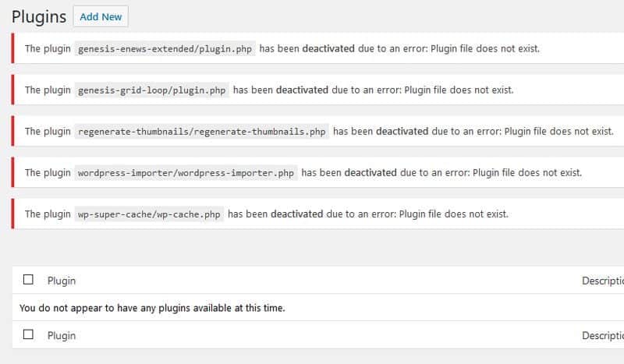Click the 'You do not appear to have any plugins' message
Screen dimensions: 624x364
tap(152, 308)
